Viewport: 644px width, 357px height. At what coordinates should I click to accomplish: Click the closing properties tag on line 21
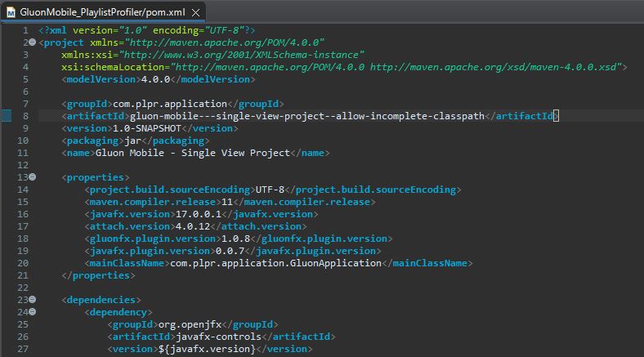pos(99,275)
